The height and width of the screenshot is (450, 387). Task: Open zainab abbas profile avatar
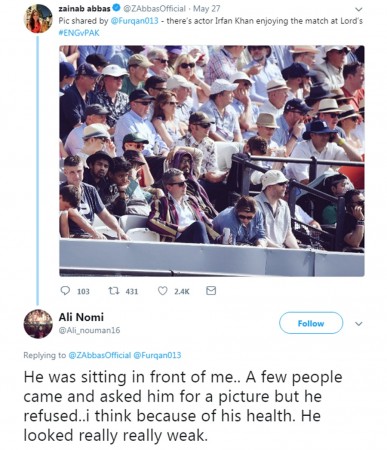38,19
